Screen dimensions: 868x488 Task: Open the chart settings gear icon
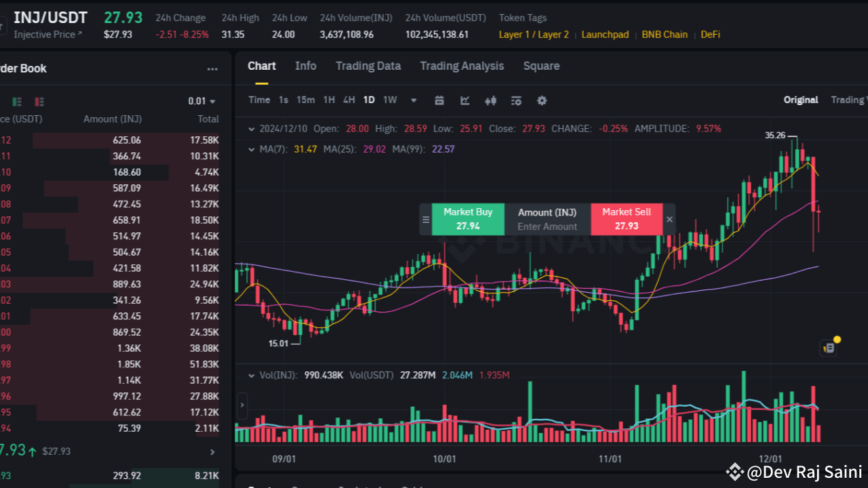point(542,100)
